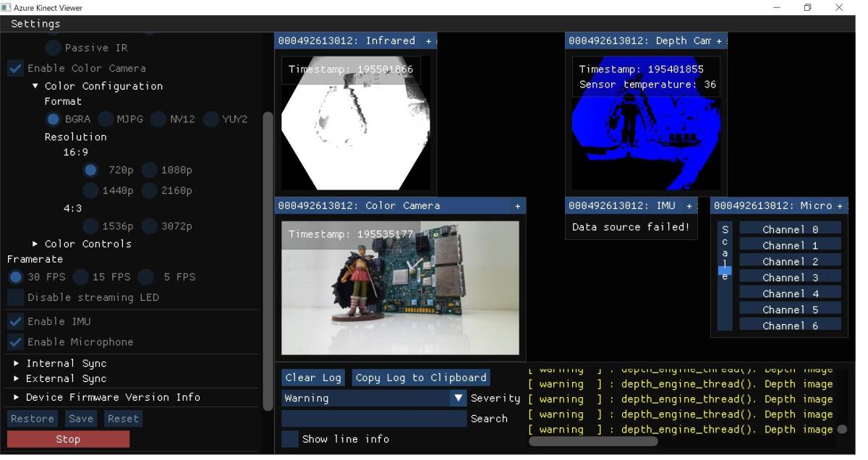Choose 2160p resolution
868x460 pixels.
[149, 191]
